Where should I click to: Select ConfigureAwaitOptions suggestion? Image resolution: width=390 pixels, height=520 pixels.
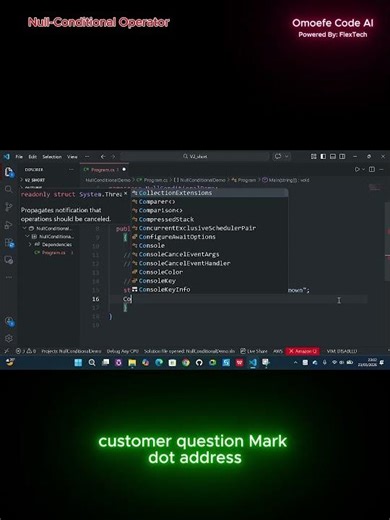pyautogui.click(x=209, y=237)
